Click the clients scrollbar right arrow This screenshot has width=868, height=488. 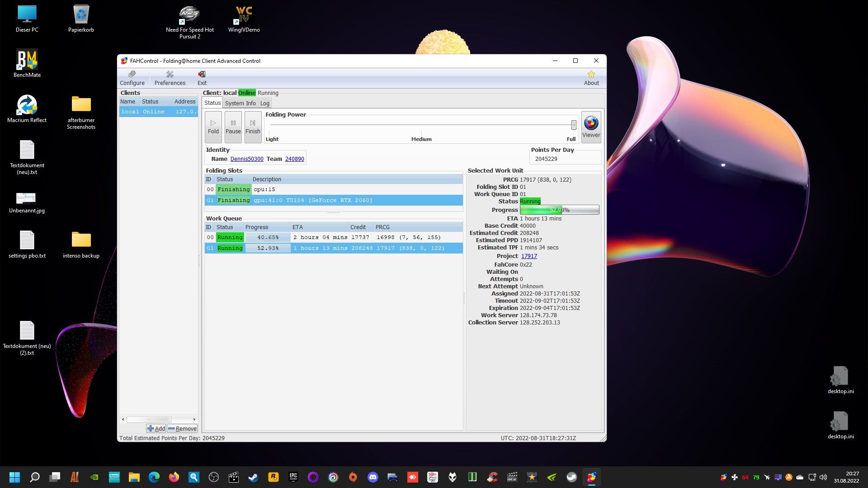click(x=194, y=419)
